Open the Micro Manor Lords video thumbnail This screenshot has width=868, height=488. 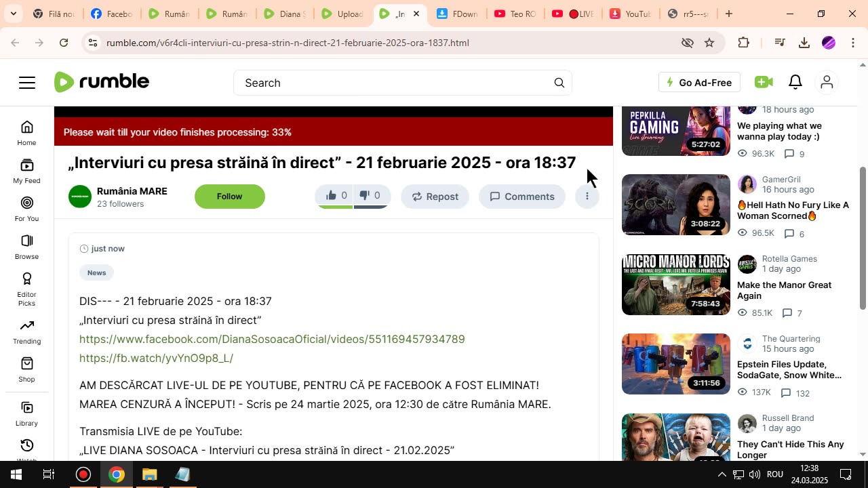(x=676, y=285)
